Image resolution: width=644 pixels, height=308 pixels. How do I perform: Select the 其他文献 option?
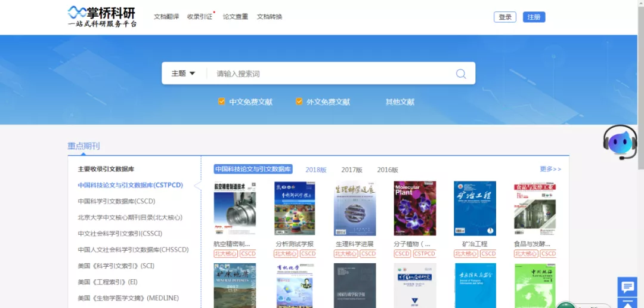click(400, 102)
